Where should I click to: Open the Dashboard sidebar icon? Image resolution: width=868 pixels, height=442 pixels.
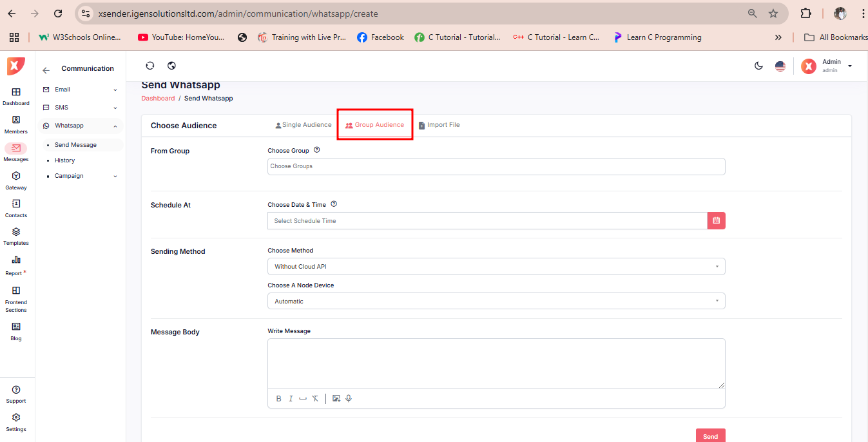tap(16, 96)
